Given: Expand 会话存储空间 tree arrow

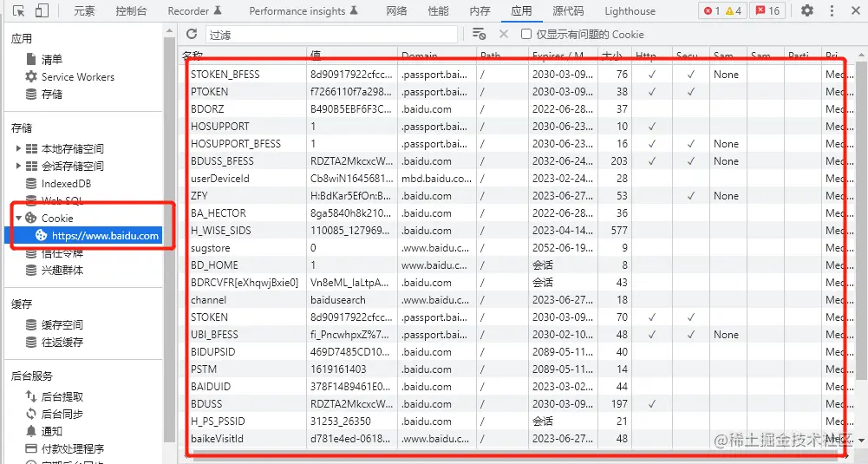Looking at the screenshot, I should (x=18, y=166).
